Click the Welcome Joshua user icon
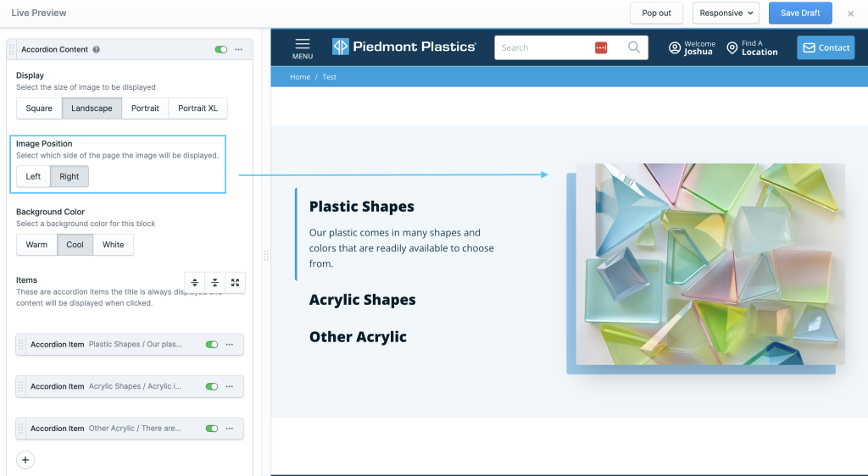Viewport: 868px width, 476px height. pyautogui.click(x=675, y=48)
